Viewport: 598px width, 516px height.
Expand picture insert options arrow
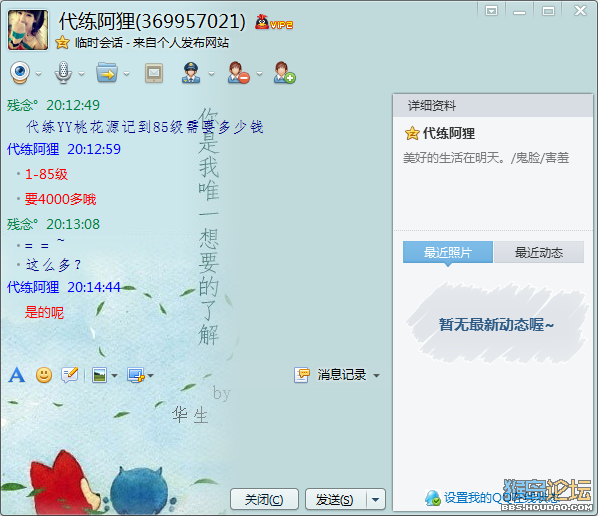[114, 376]
